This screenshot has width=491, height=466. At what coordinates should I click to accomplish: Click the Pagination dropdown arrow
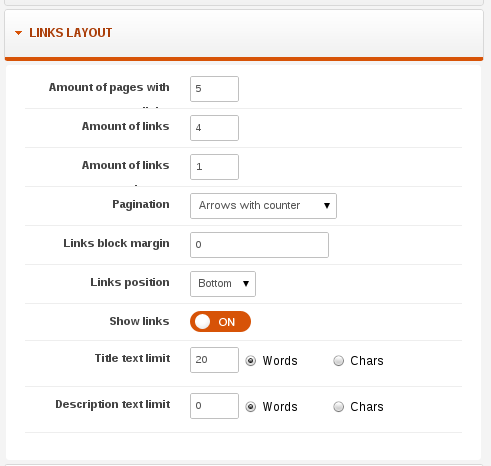point(327,206)
